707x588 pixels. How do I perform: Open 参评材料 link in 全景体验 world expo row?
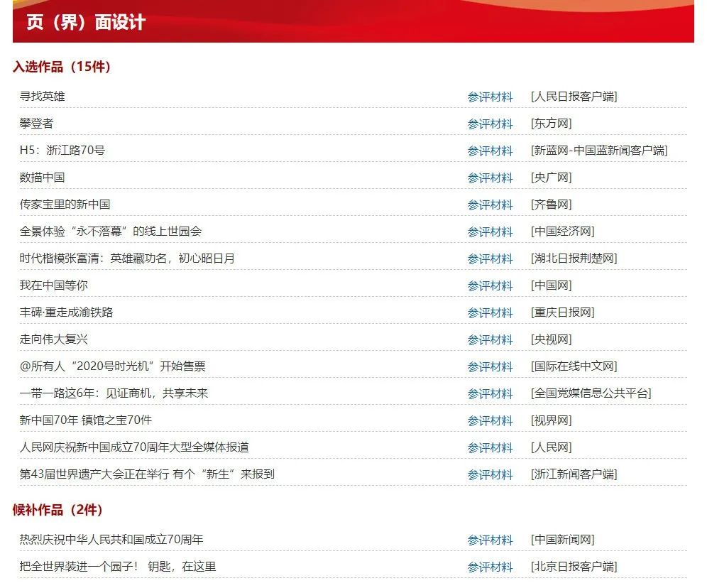(x=490, y=232)
